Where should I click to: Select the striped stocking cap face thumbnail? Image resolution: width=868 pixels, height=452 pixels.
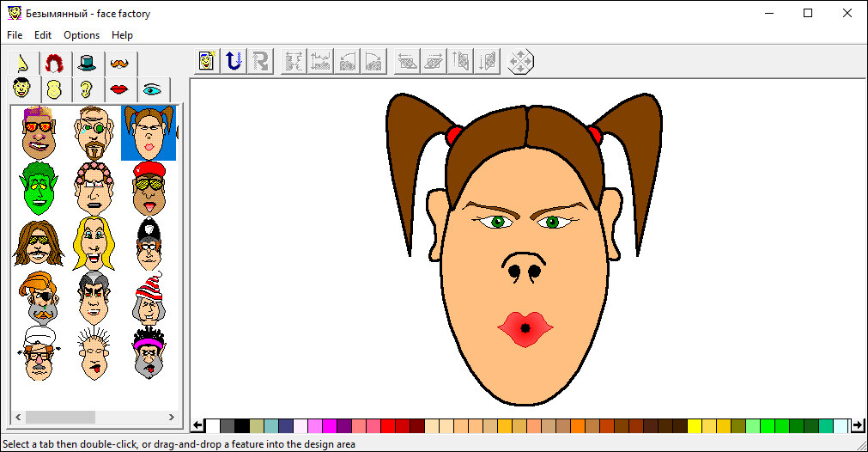(149, 298)
